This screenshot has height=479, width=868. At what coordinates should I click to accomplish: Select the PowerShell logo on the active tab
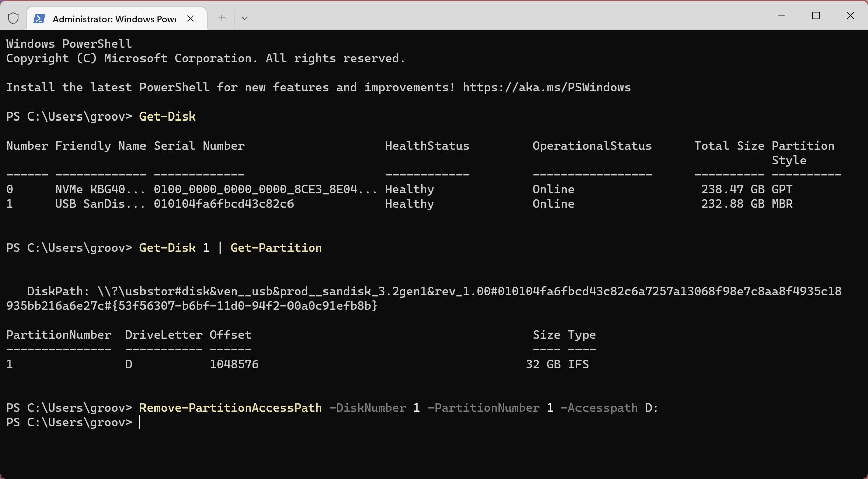[x=39, y=18]
